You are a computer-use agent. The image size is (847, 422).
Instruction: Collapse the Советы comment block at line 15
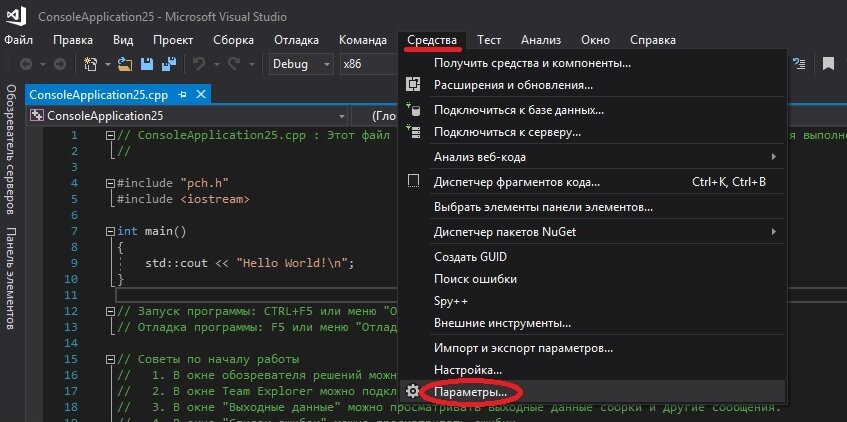point(111,359)
